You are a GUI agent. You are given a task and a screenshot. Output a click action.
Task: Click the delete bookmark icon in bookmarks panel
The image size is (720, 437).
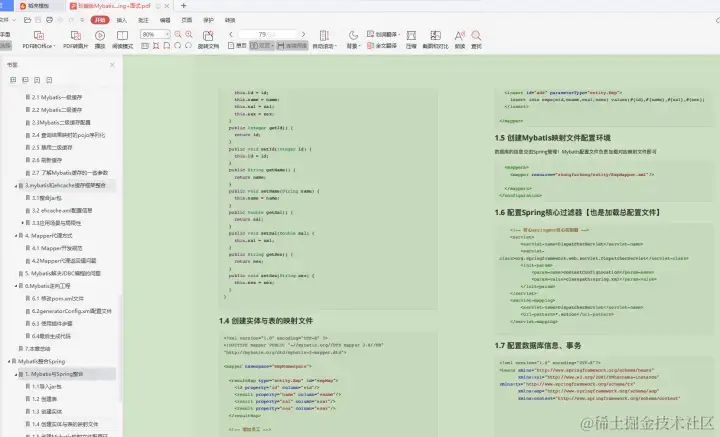point(49,80)
